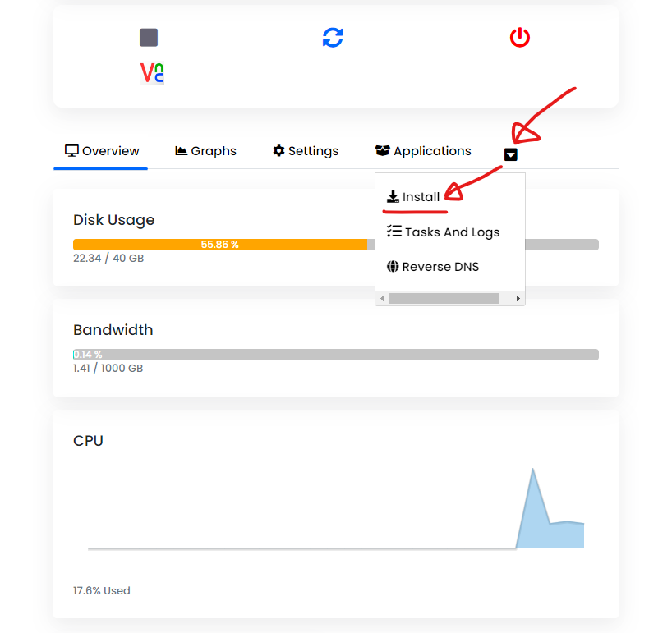
Task: Click the chart icon beside Graphs
Action: (x=182, y=151)
